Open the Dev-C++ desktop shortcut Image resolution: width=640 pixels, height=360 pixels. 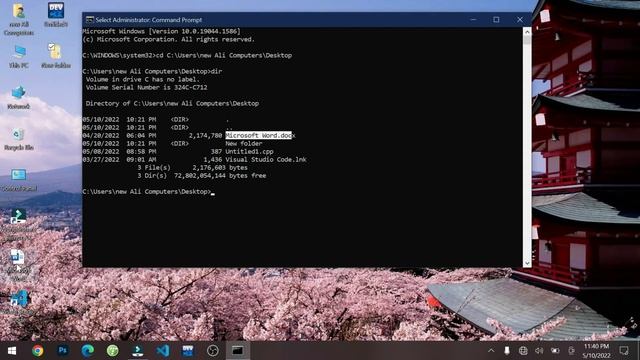point(56,15)
